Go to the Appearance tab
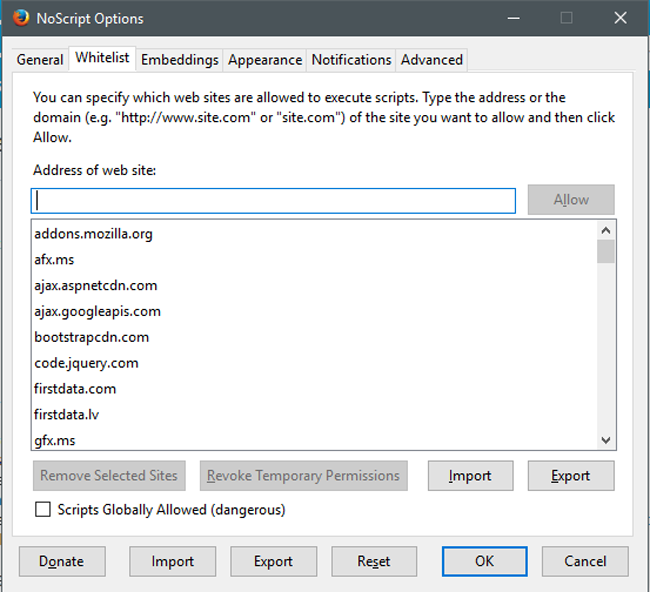Image resolution: width=650 pixels, height=592 pixels. pos(265,60)
